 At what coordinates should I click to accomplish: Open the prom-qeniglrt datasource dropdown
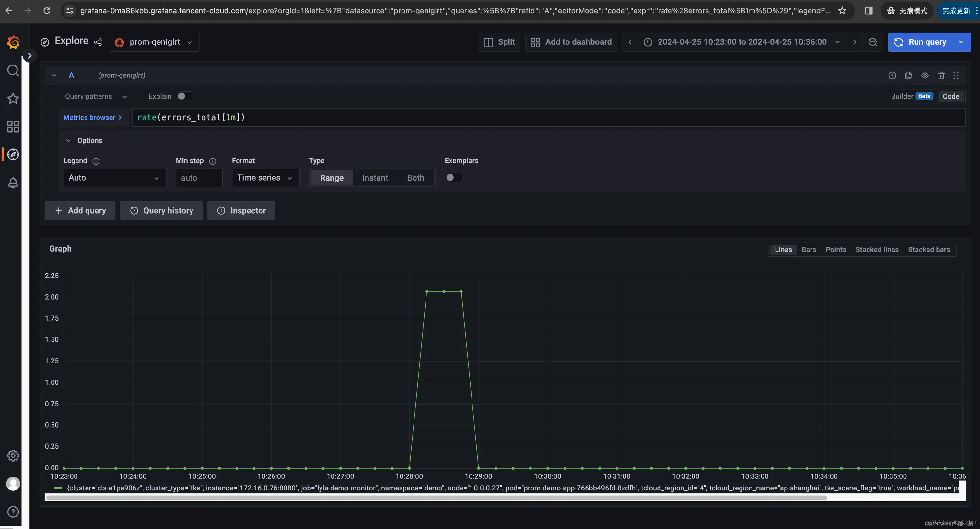click(x=155, y=42)
